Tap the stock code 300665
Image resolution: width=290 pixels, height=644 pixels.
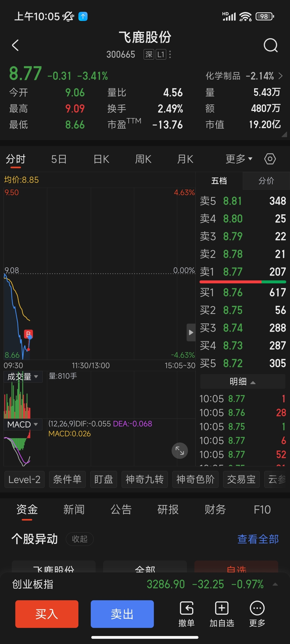click(x=121, y=54)
